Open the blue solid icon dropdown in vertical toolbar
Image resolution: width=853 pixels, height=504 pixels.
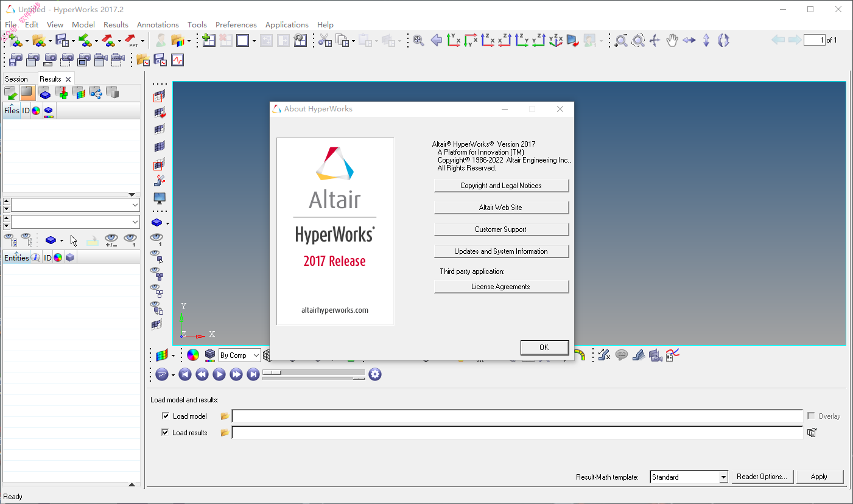tap(167, 223)
